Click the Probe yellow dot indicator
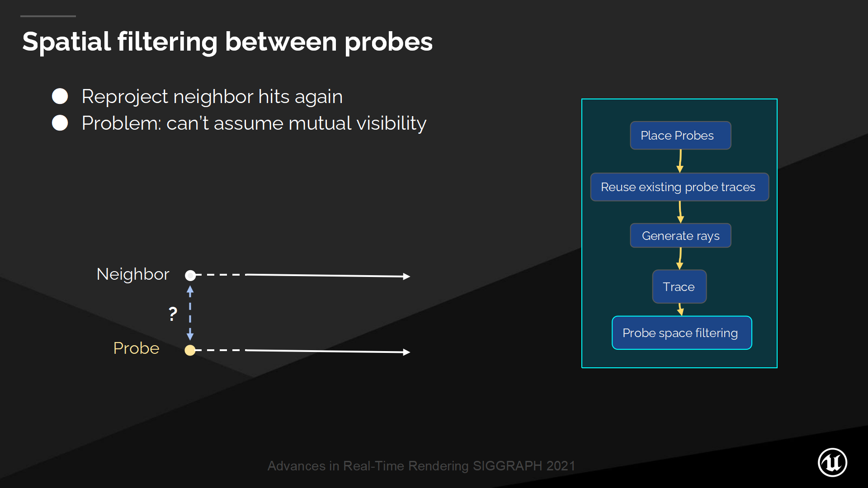This screenshot has height=488, width=868. [190, 349]
